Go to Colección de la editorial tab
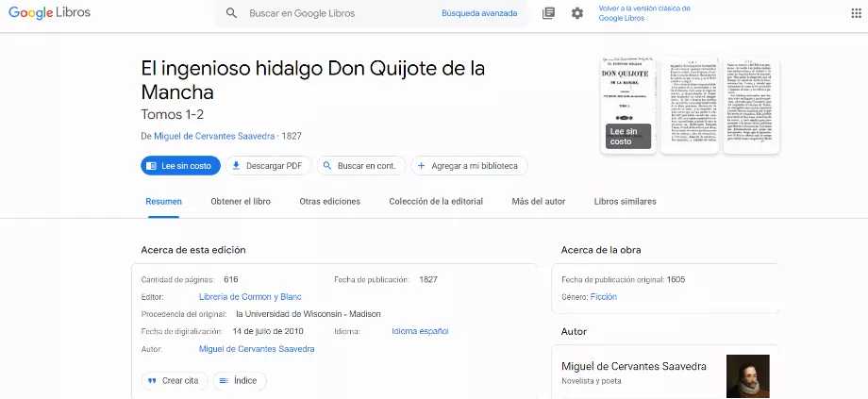This screenshot has width=868, height=399. coord(436,202)
